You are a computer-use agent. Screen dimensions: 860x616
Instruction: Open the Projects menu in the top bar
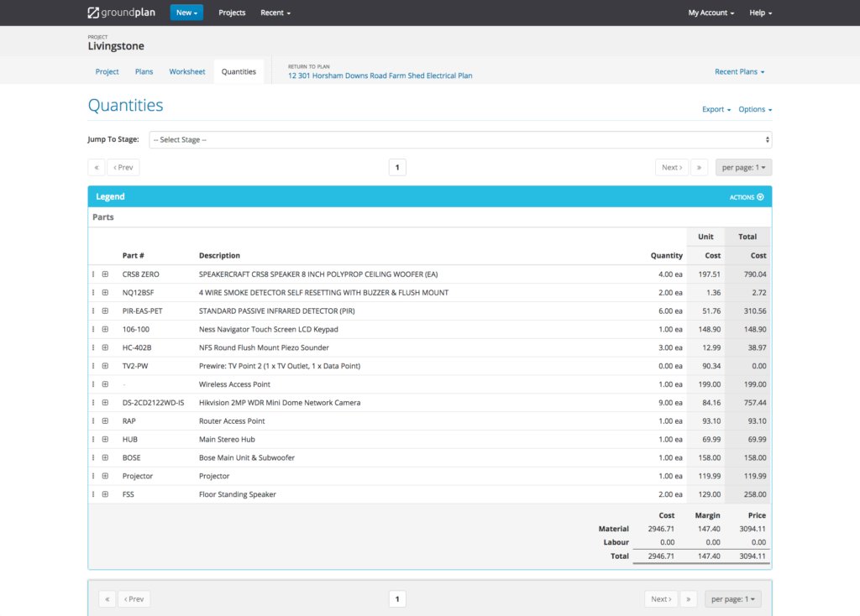(x=232, y=12)
